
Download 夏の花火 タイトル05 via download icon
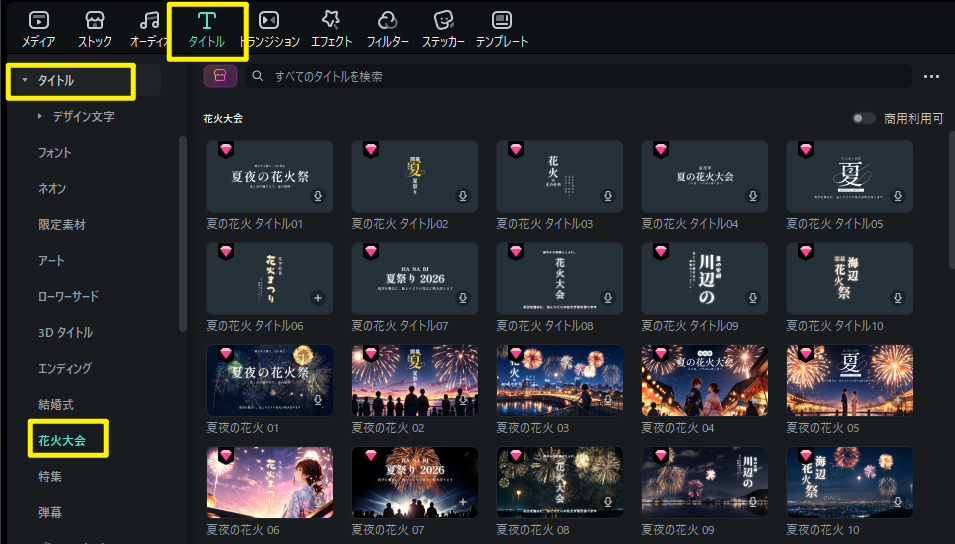coord(898,196)
